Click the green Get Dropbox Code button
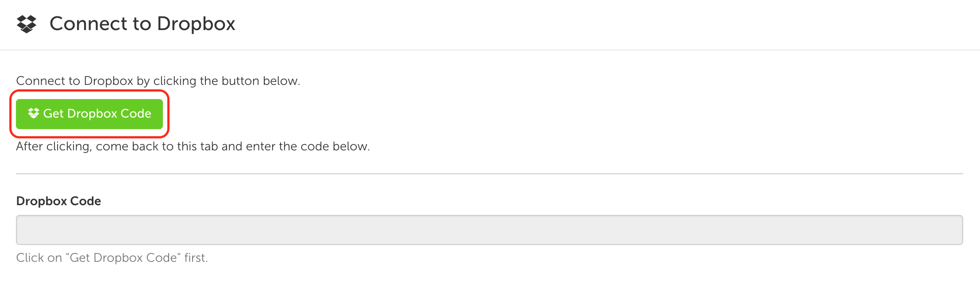The height and width of the screenshot is (306, 980). point(89,114)
